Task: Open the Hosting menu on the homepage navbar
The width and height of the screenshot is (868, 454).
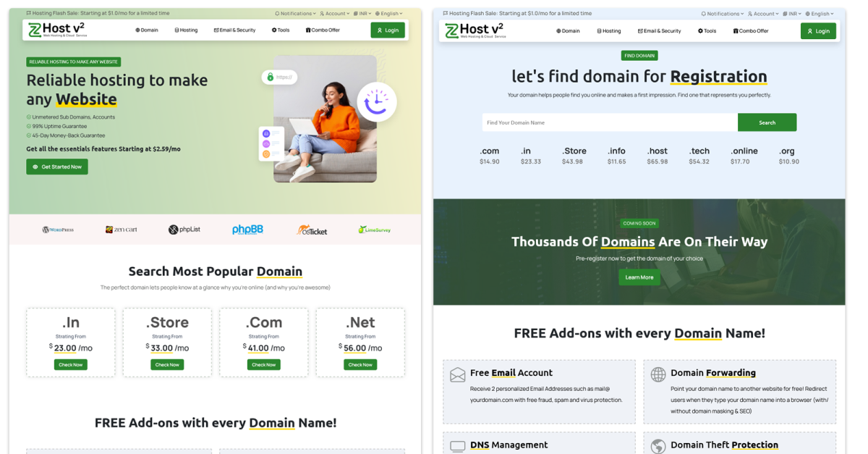Action: coord(186,30)
